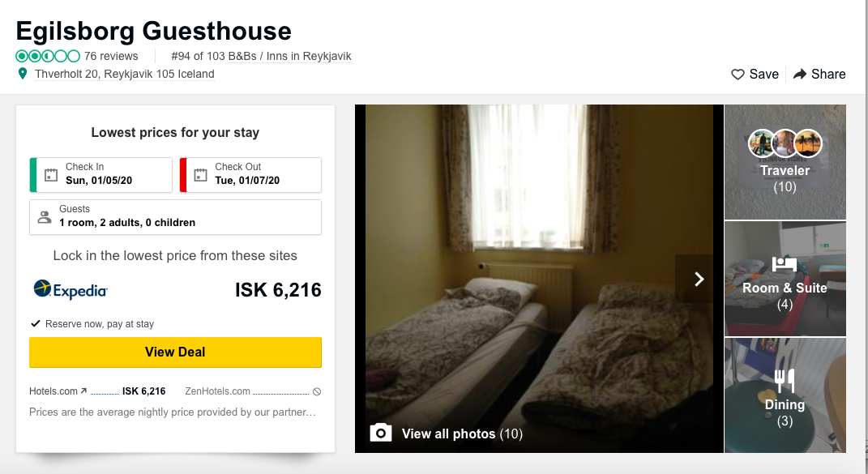Open the Check In date picker
Image resolution: width=868 pixels, height=474 pixels.
[x=100, y=175]
